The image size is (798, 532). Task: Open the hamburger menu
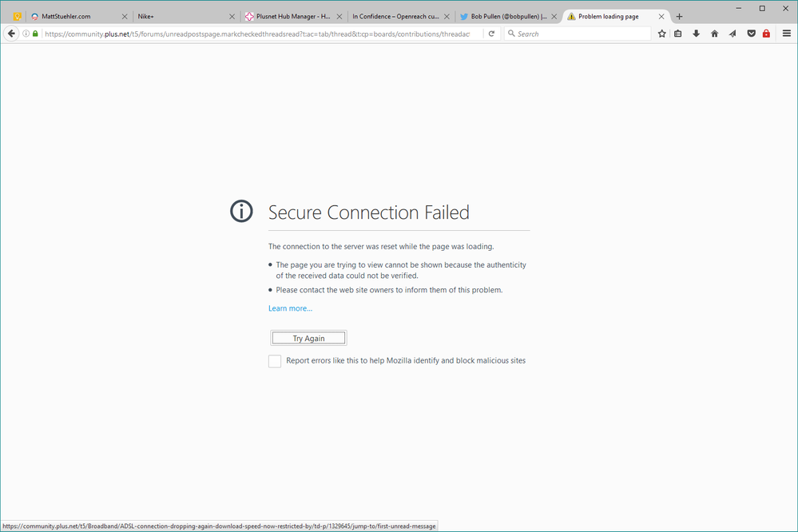point(787,34)
